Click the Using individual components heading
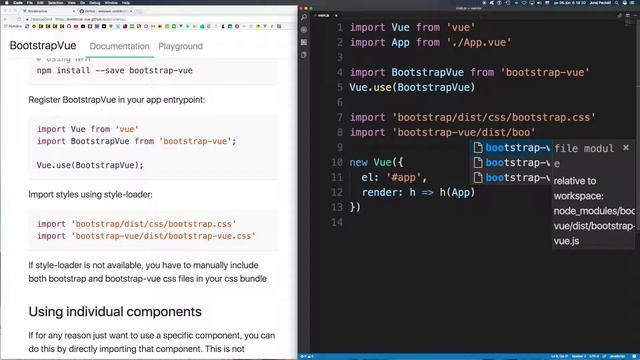 (x=115, y=311)
